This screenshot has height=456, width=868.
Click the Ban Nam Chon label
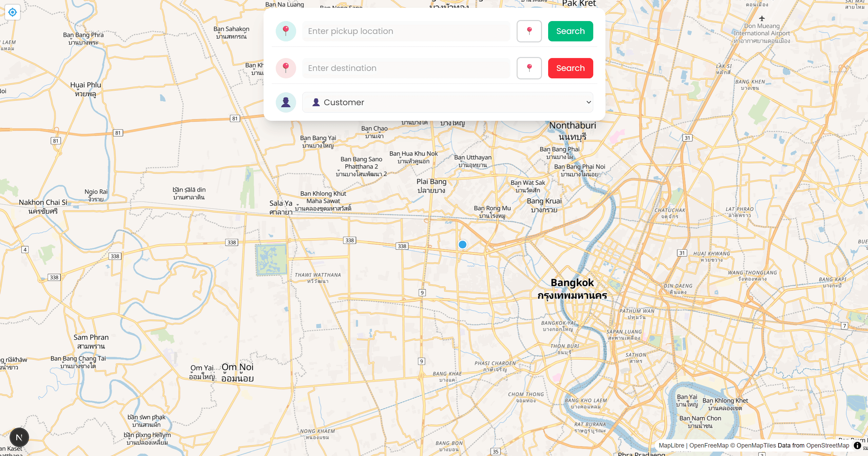[700, 422]
